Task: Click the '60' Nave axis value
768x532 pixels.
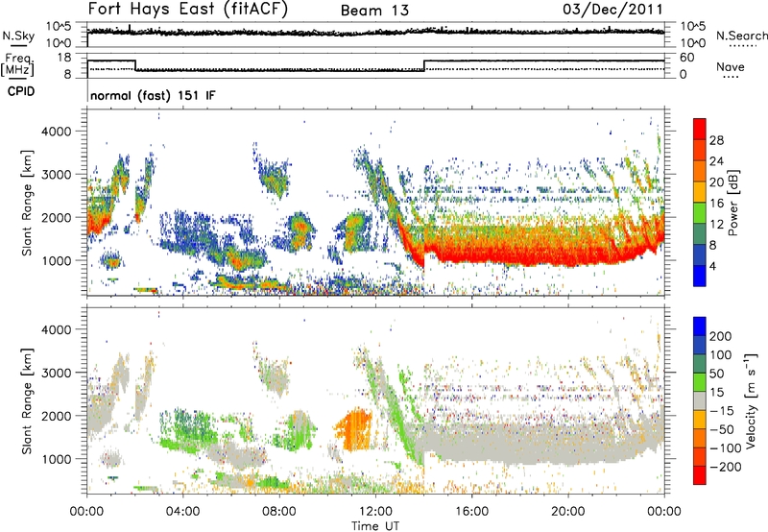Action: pos(687,58)
